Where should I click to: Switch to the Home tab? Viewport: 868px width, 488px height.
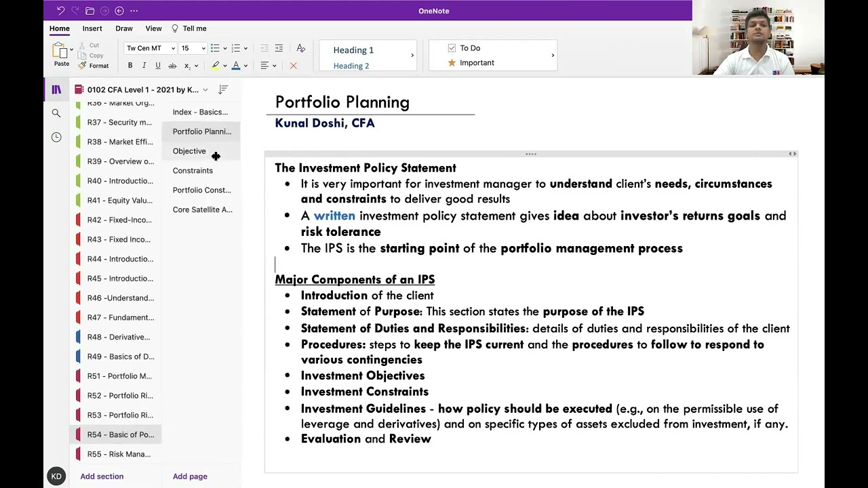click(59, 28)
